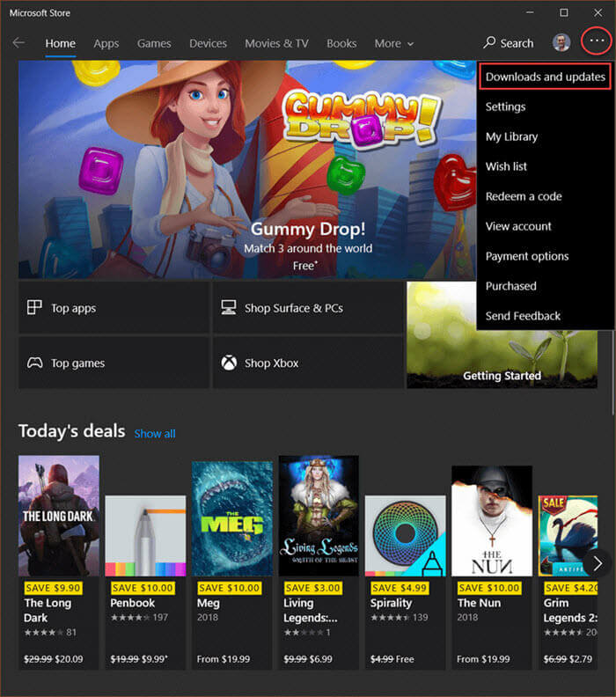Open The Nun movie deal
This screenshot has width=616, height=697.
point(492,568)
